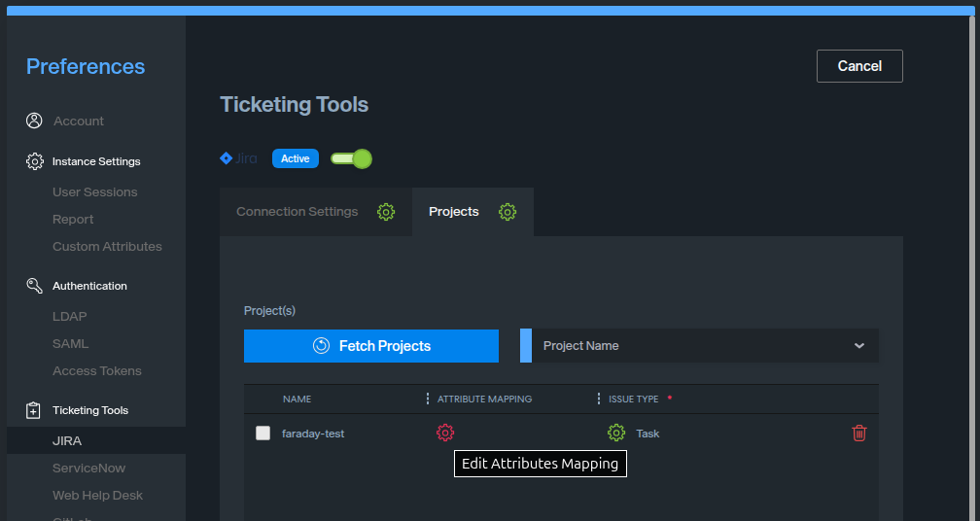The width and height of the screenshot is (980, 521).
Task: Open Issue Type column options menu
Action: (599, 399)
